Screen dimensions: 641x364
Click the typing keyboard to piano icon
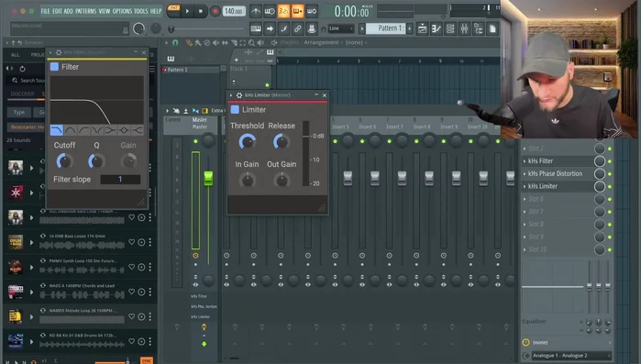click(x=256, y=28)
